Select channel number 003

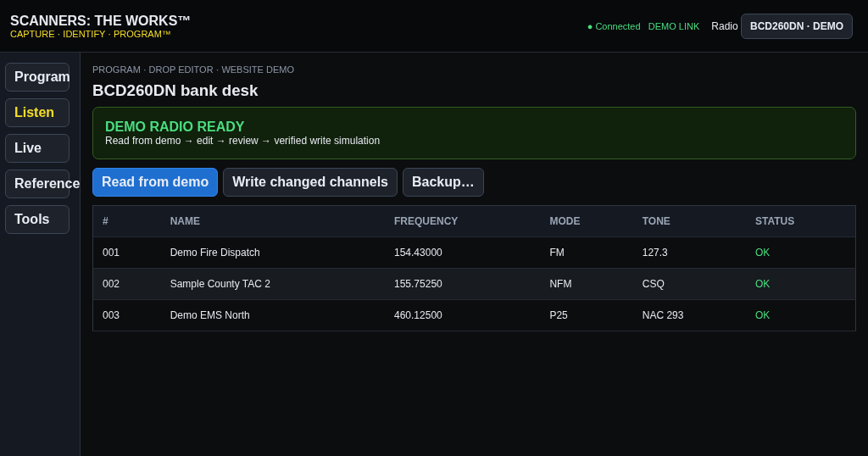tap(111, 315)
